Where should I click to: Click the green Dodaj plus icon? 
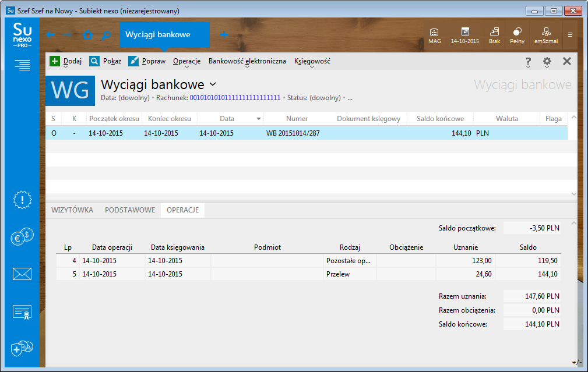(55, 61)
